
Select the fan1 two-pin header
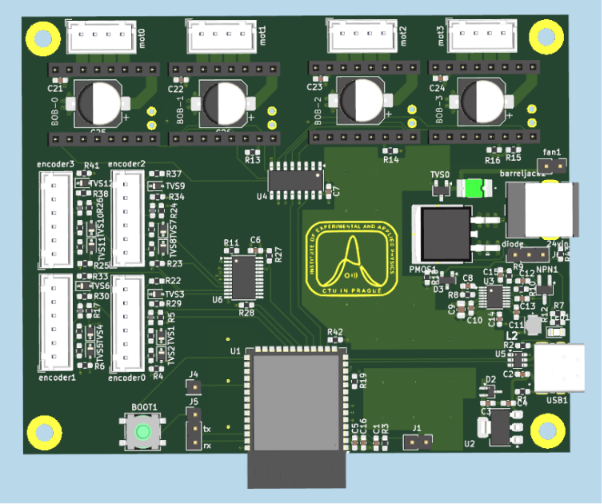[552, 166]
